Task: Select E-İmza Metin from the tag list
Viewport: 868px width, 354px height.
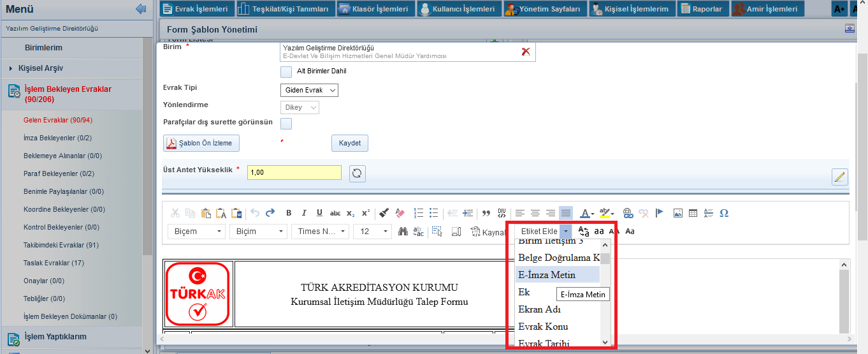Action: (547, 275)
